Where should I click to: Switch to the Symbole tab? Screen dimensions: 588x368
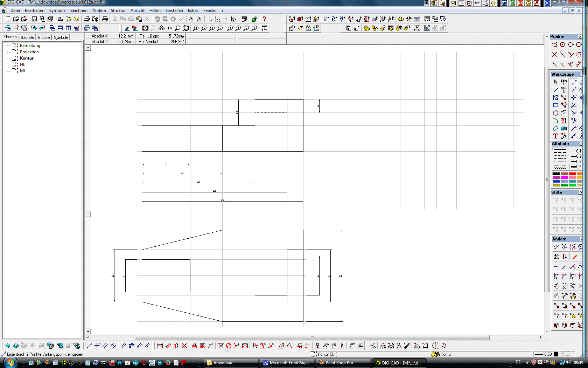61,38
